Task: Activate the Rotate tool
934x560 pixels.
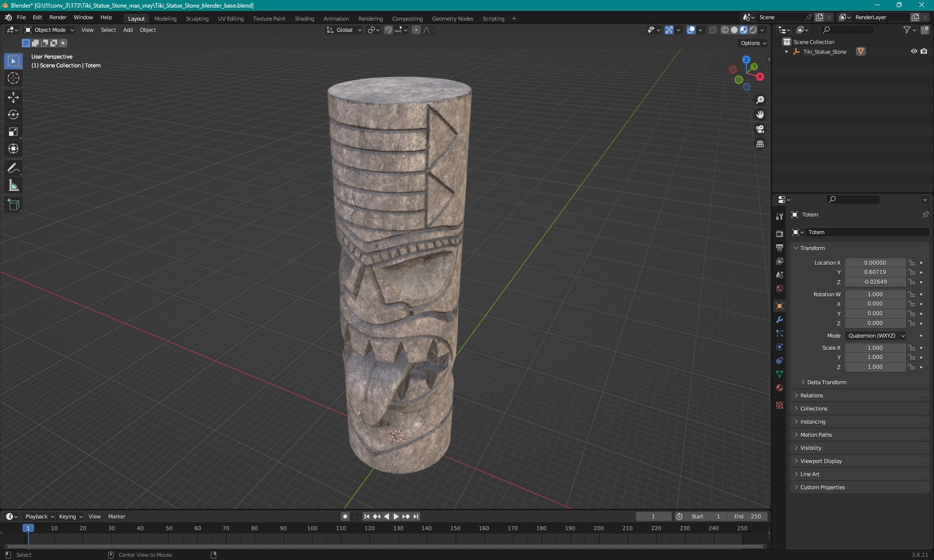Action: [x=13, y=115]
